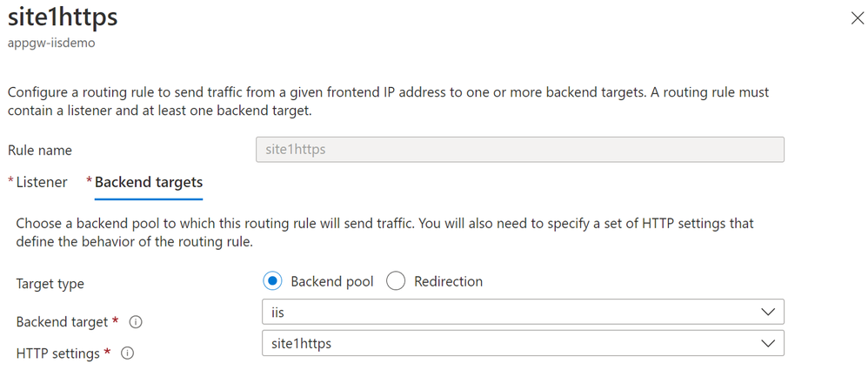Expand the chevron arrow on the site1https dropdown
The width and height of the screenshot is (868, 377).
point(768,343)
